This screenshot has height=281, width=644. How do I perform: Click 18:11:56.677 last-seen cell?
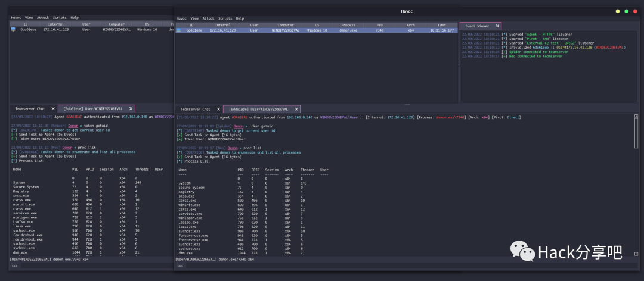click(x=442, y=30)
